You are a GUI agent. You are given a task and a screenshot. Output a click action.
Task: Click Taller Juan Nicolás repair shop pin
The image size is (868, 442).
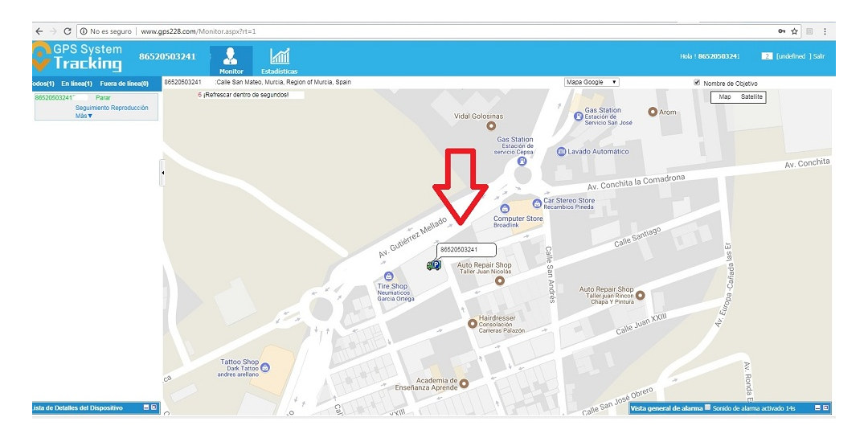[x=500, y=280]
